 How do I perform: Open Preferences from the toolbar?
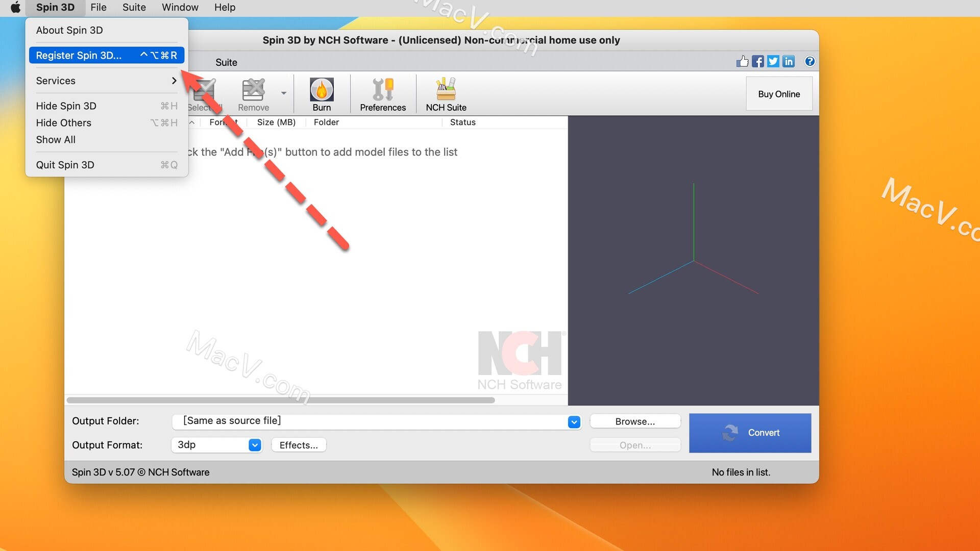point(383,94)
